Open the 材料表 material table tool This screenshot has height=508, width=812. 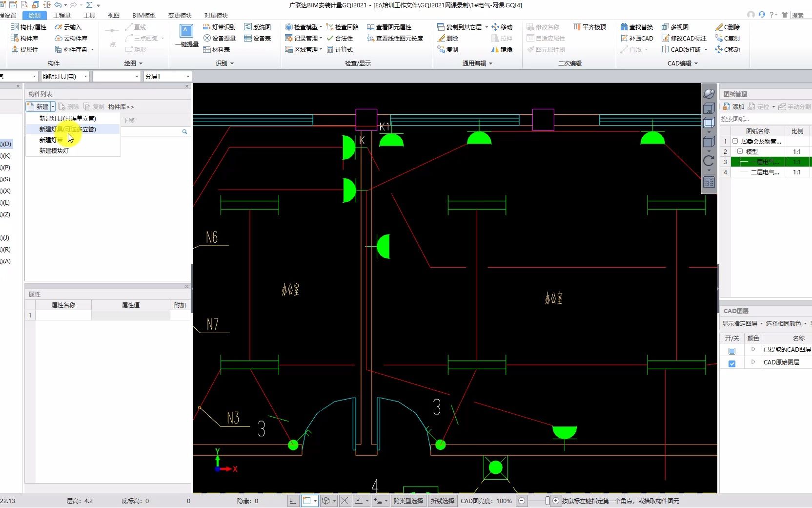point(218,49)
